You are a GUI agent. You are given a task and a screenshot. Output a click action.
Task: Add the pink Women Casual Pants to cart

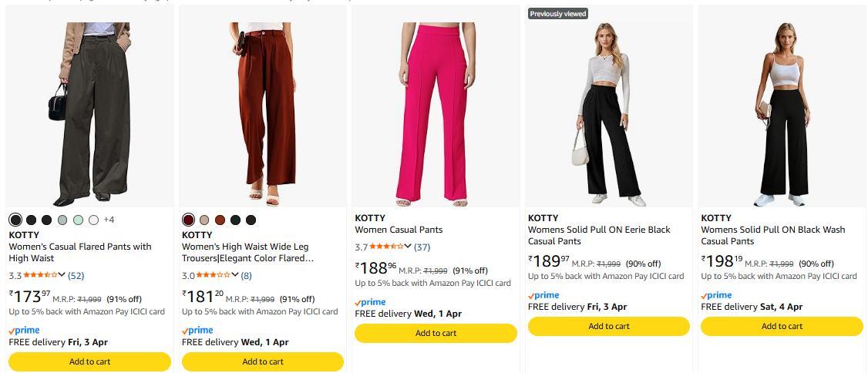(x=436, y=333)
